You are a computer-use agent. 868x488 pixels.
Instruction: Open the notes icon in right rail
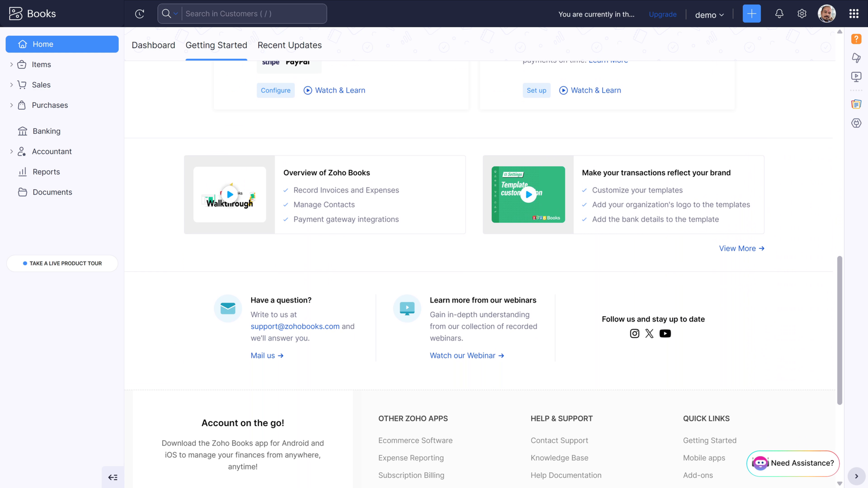(856, 104)
